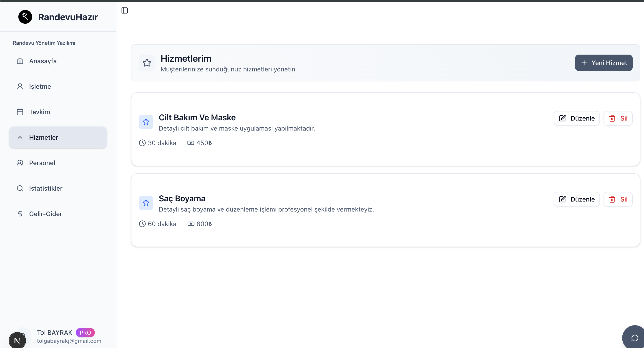Open the Personel section
The height and width of the screenshot is (348, 644).
click(42, 163)
